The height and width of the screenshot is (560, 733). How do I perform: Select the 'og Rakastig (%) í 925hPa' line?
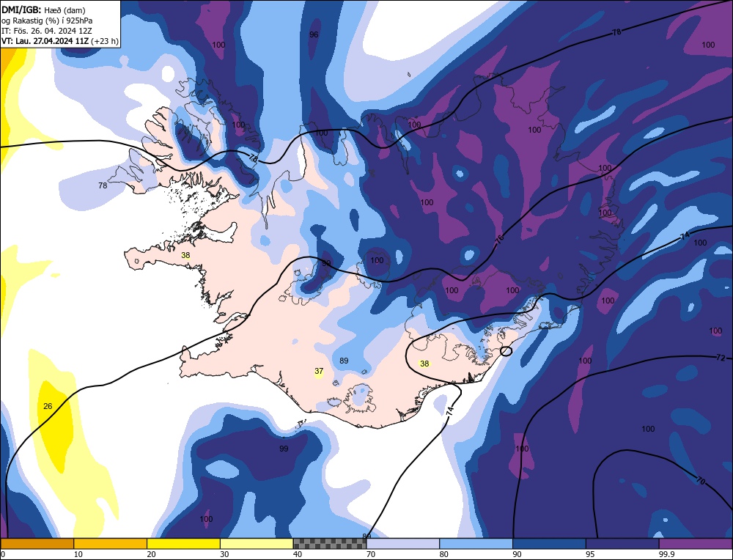coord(47,21)
